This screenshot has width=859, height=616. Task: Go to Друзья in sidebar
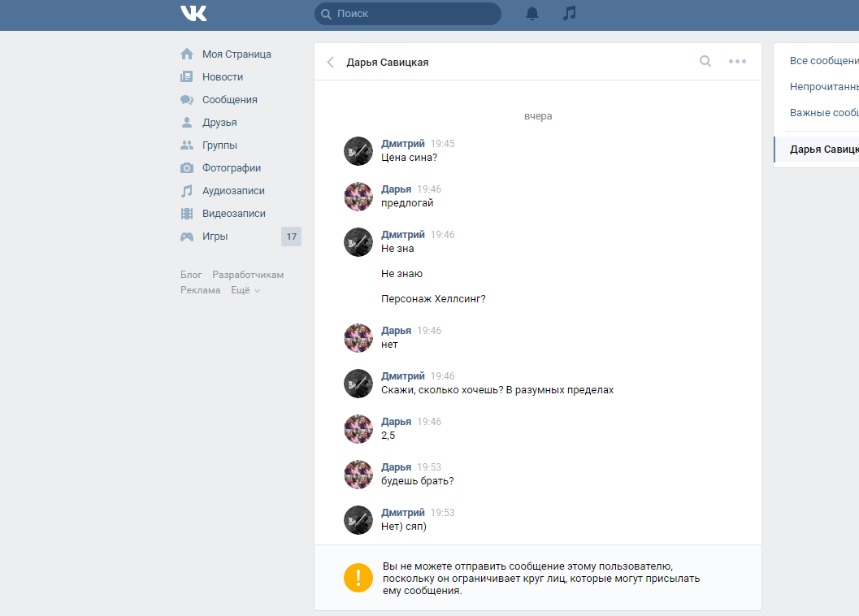click(219, 122)
